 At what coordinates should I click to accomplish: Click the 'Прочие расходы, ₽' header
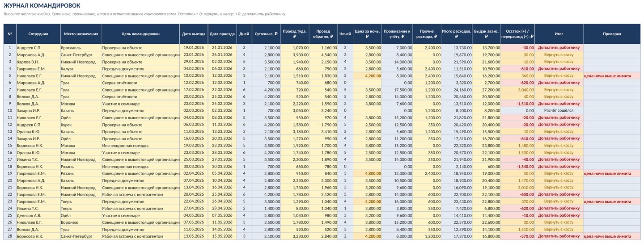coord(427,34)
